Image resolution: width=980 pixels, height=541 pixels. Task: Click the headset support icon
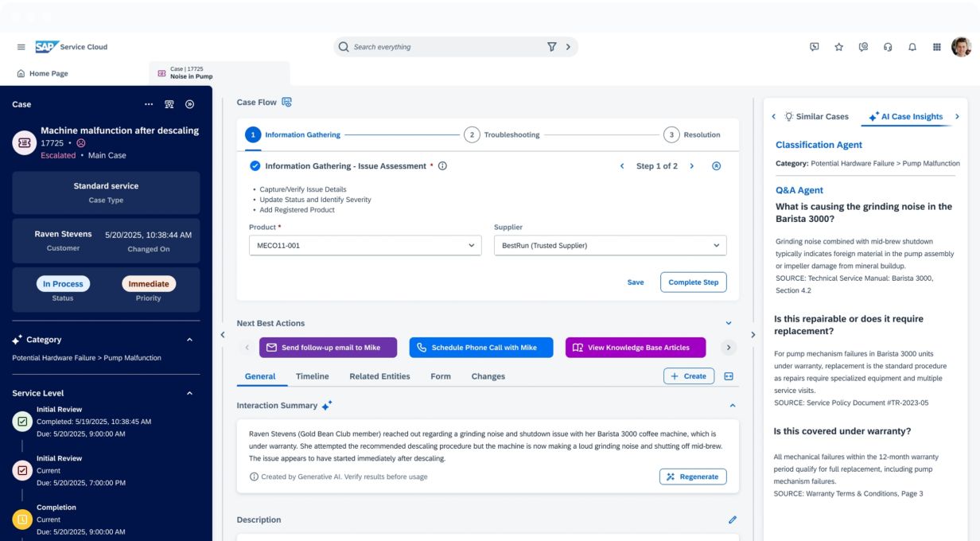(x=888, y=47)
